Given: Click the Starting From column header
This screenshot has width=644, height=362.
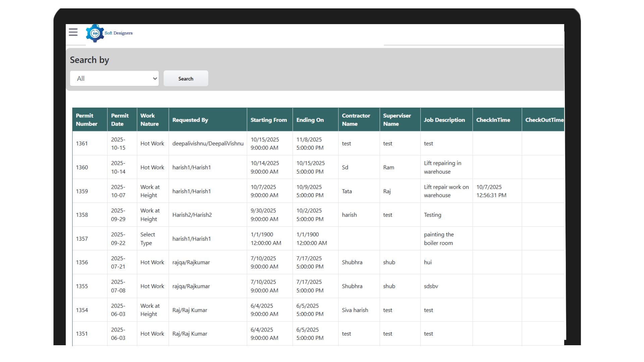Looking at the screenshot, I should coord(269,120).
